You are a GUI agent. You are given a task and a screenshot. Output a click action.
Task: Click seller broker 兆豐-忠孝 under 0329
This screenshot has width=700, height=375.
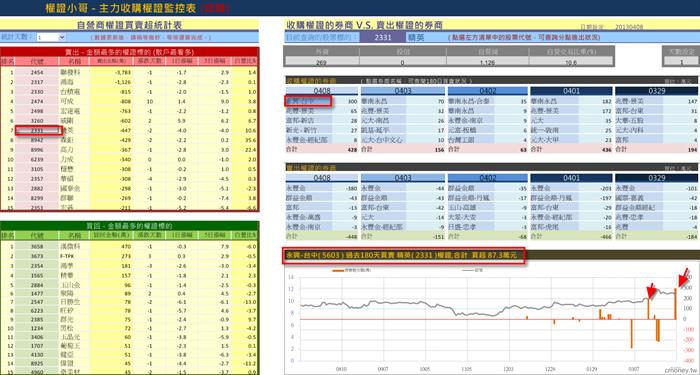[x=629, y=217]
